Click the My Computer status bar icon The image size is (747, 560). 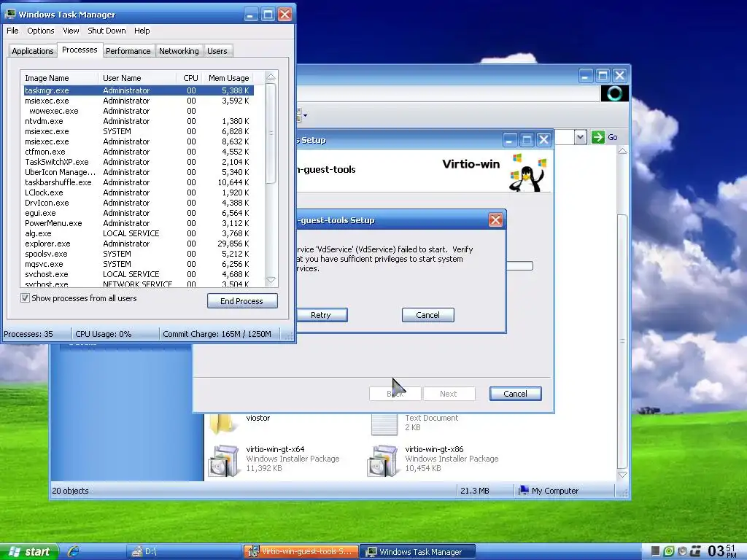[x=524, y=490]
